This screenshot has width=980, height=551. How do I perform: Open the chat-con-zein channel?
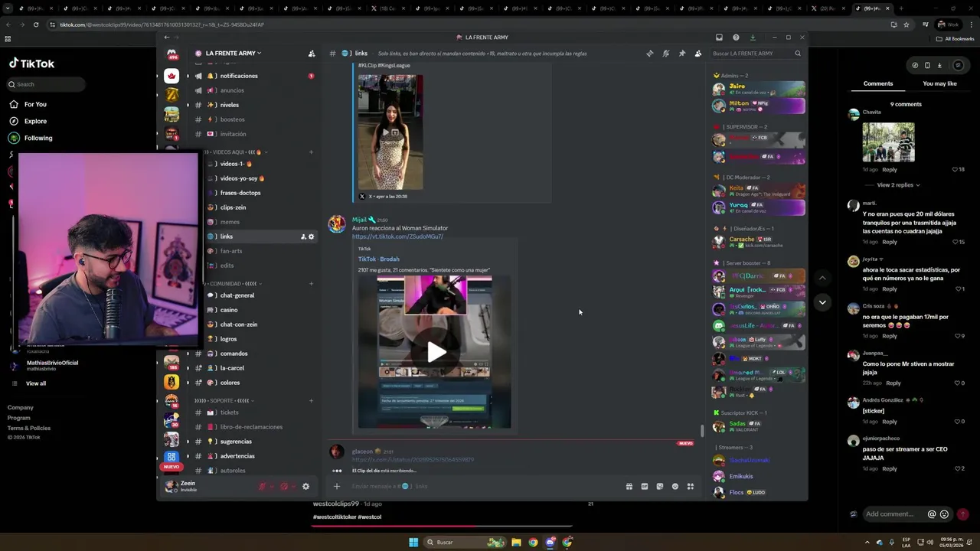[x=239, y=324]
